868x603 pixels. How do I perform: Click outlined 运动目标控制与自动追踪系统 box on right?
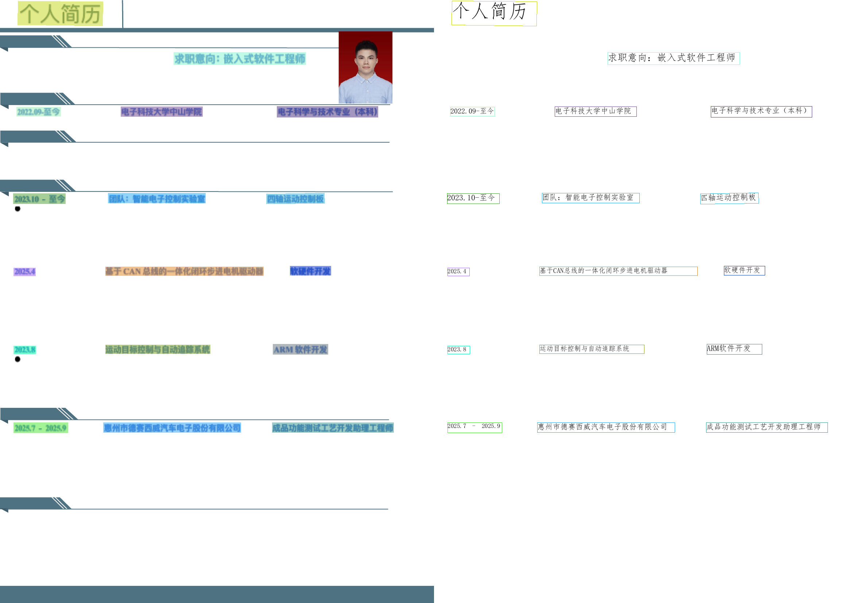click(591, 349)
